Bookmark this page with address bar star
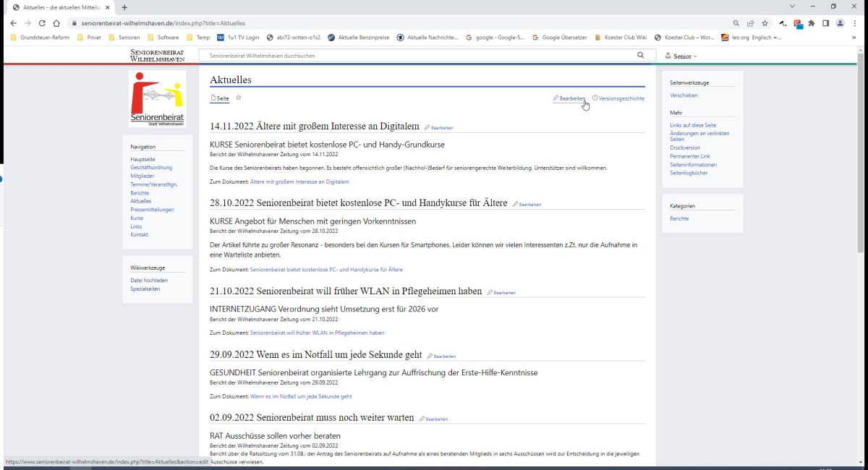Image resolution: width=868 pixels, height=470 pixels. pos(765,23)
